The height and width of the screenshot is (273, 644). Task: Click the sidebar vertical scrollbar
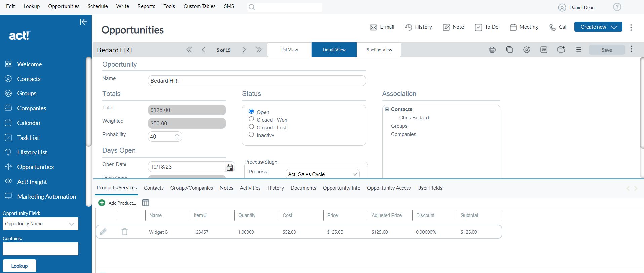pyautogui.click(x=89, y=102)
